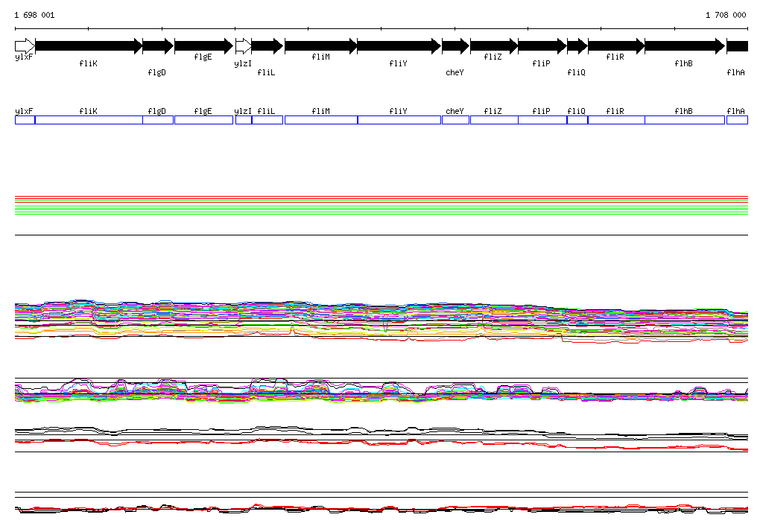This screenshot has height=532, width=763.
Task: Click the fliQ label under gene arrow
Action: point(576,72)
